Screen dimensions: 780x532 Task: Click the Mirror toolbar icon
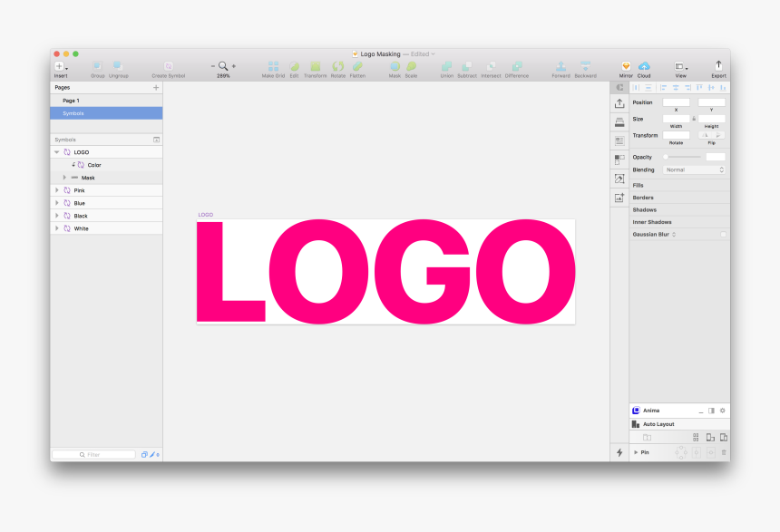pos(625,68)
